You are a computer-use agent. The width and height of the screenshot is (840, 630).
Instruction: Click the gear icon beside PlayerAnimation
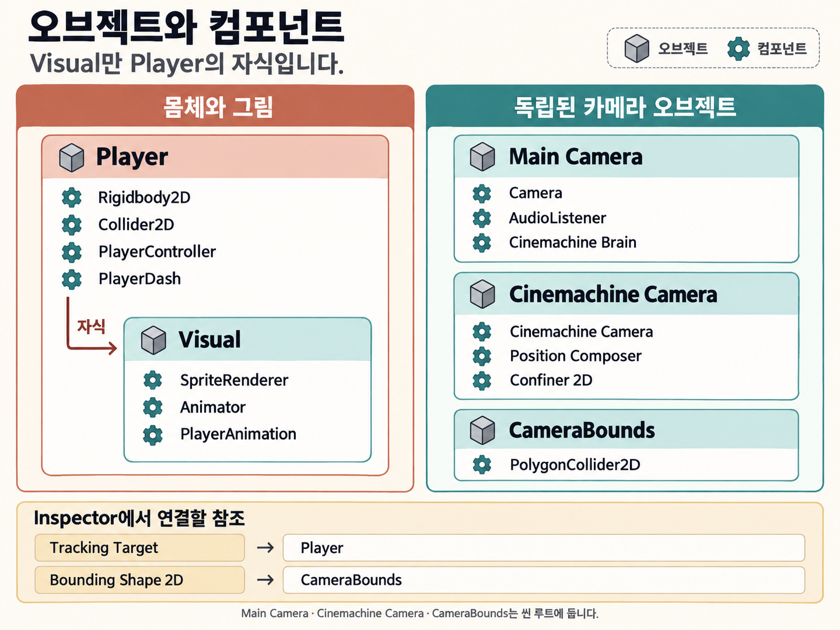pyautogui.click(x=153, y=435)
